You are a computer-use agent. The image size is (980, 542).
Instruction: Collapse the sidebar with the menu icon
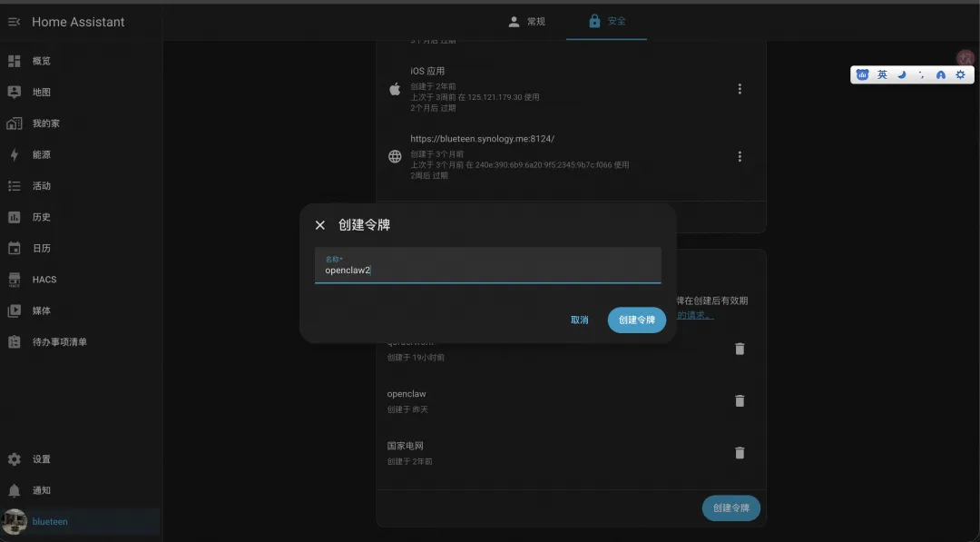pos(14,22)
